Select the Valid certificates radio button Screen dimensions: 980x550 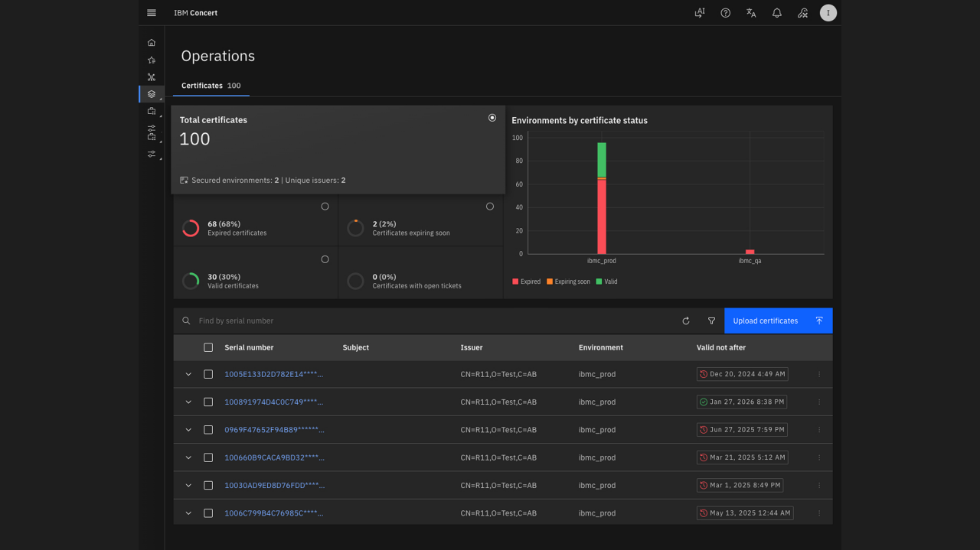(325, 259)
